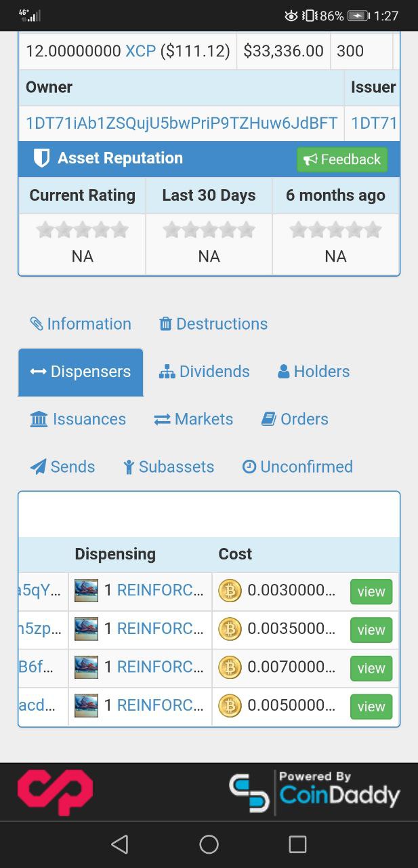Open the Android recent apps square button

297,844
